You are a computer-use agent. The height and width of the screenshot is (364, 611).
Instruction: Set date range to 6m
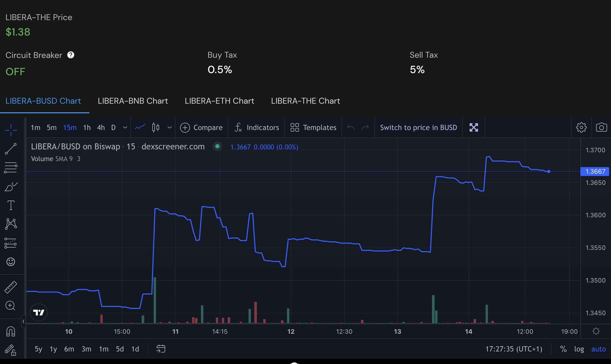point(69,349)
